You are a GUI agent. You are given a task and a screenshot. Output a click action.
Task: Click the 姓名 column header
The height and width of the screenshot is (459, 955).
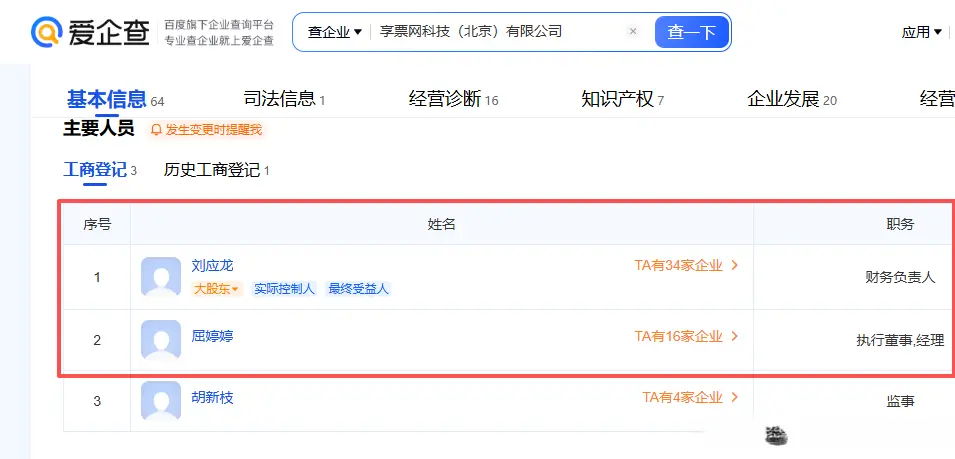click(x=442, y=225)
